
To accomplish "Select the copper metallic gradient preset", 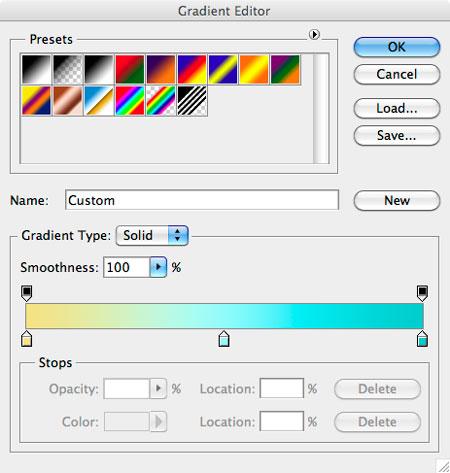I will pos(68,101).
